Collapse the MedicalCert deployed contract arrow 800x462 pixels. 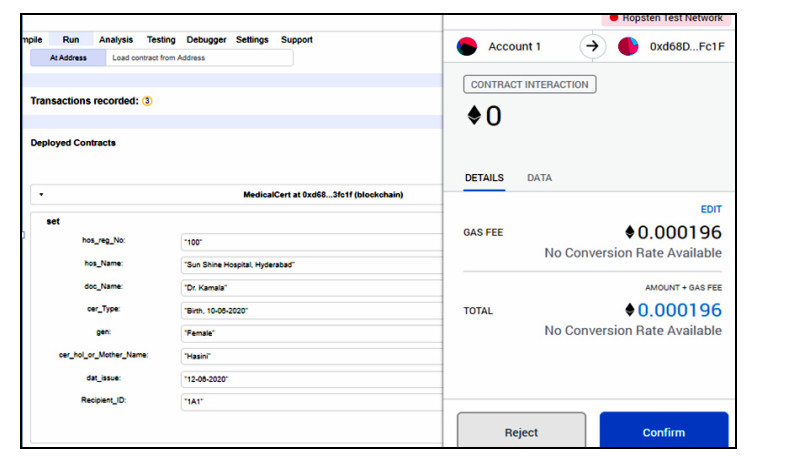click(x=41, y=195)
